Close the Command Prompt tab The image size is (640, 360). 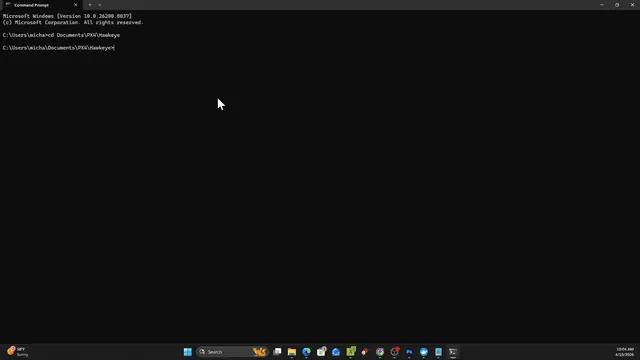(76, 5)
